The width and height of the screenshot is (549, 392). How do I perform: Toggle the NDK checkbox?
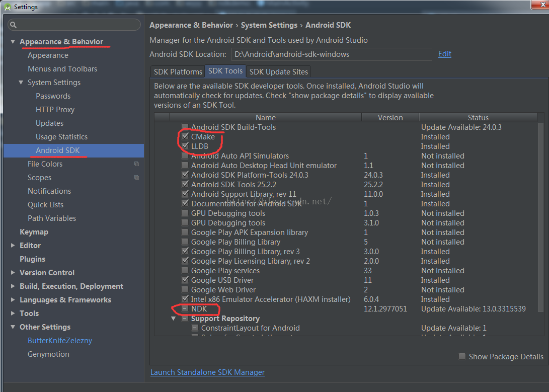point(185,308)
